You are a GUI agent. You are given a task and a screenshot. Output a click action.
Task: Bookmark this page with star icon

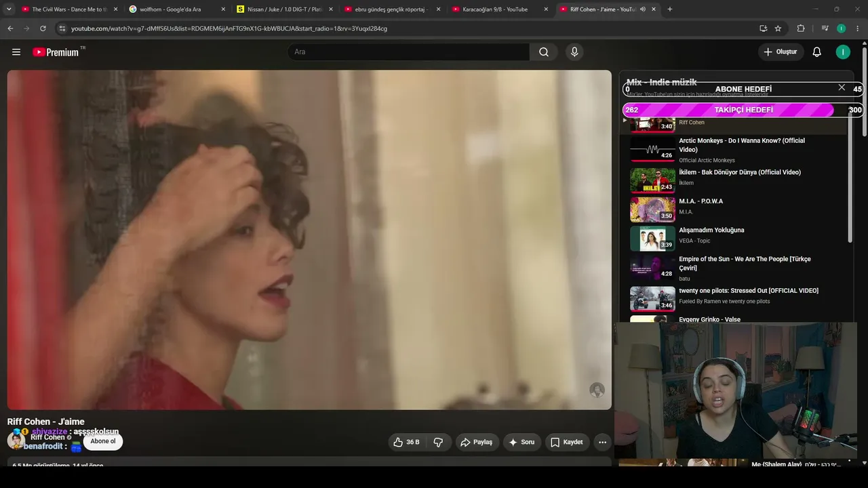[x=778, y=28]
